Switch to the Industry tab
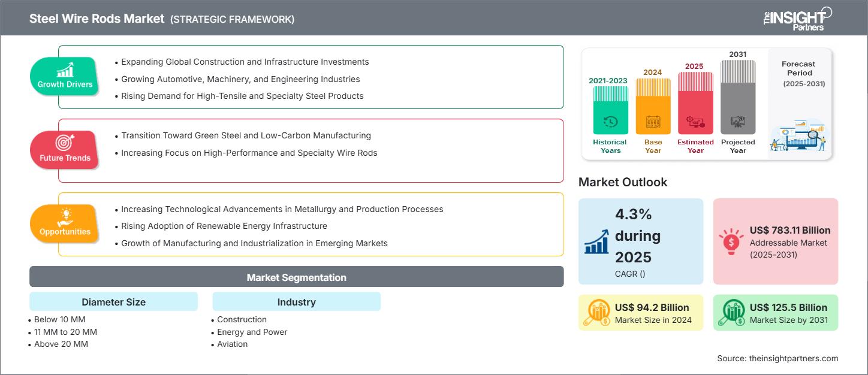The image size is (868, 375). [296, 301]
